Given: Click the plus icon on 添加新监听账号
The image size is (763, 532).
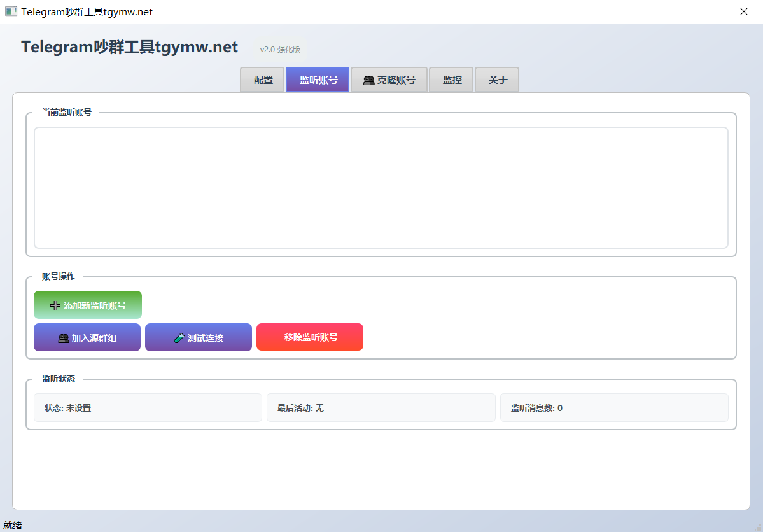Looking at the screenshot, I should (55, 305).
